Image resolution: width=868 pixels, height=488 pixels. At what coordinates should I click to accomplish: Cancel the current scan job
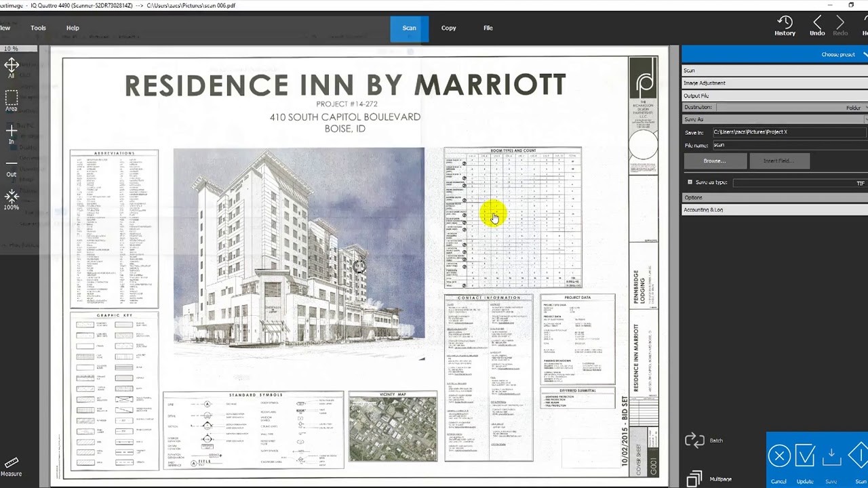click(x=778, y=462)
